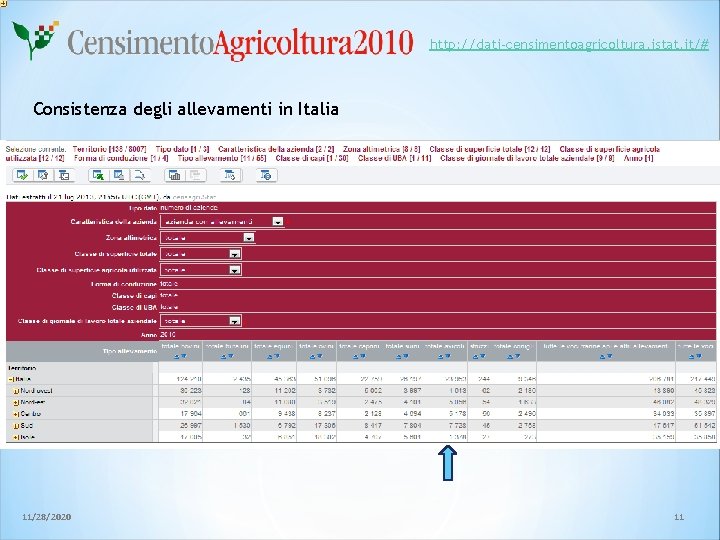Collapse the Italia territory row
The width and height of the screenshot is (720, 540).
click(x=11, y=379)
